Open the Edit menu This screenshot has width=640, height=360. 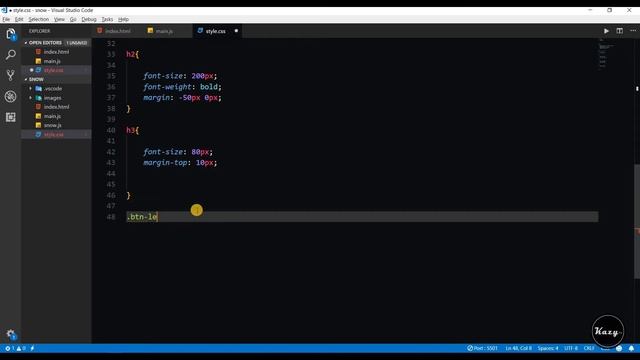(19, 19)
